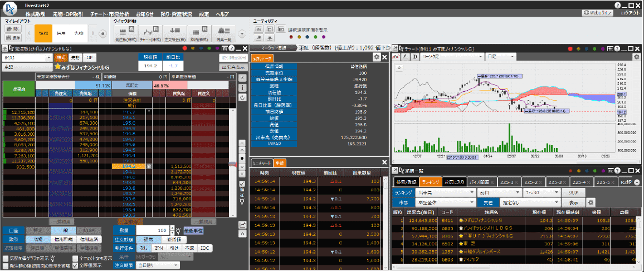
Task: Open the チャート・市況分析 menu
Action: tap(111, 13)
